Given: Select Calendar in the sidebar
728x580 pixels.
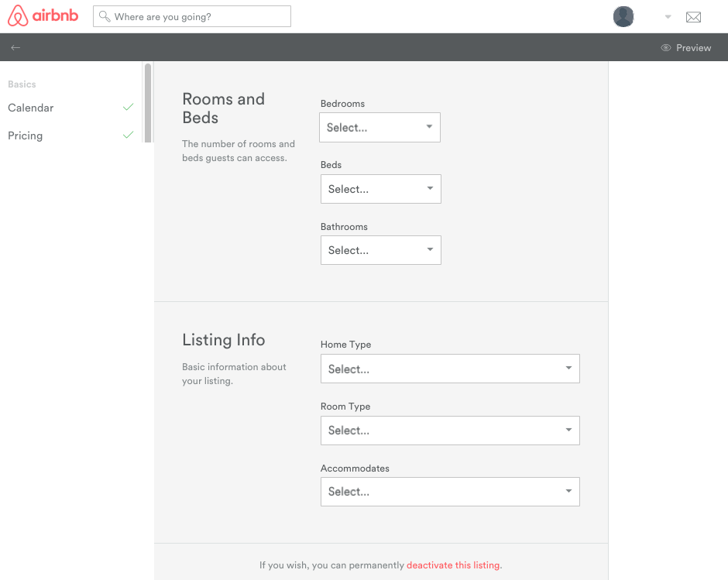Looking at the screenshot, I should point(30,108).
